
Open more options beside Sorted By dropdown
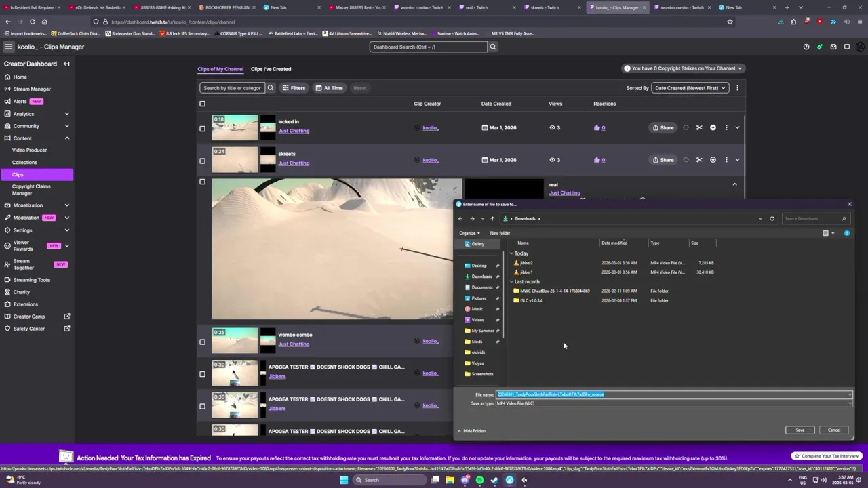(737, 87)
